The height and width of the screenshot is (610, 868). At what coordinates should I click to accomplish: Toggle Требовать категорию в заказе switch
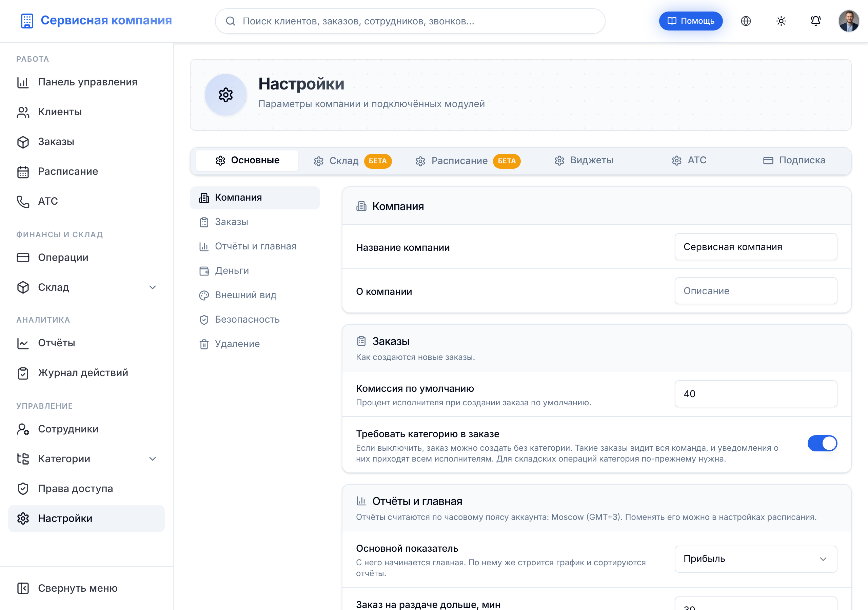(x=822, y=443)
